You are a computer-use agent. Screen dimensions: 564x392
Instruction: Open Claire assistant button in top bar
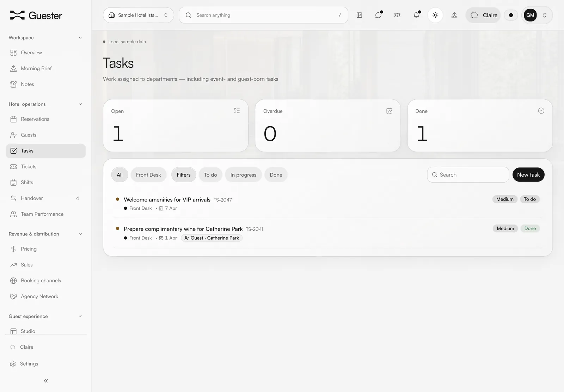coord(483,15)
